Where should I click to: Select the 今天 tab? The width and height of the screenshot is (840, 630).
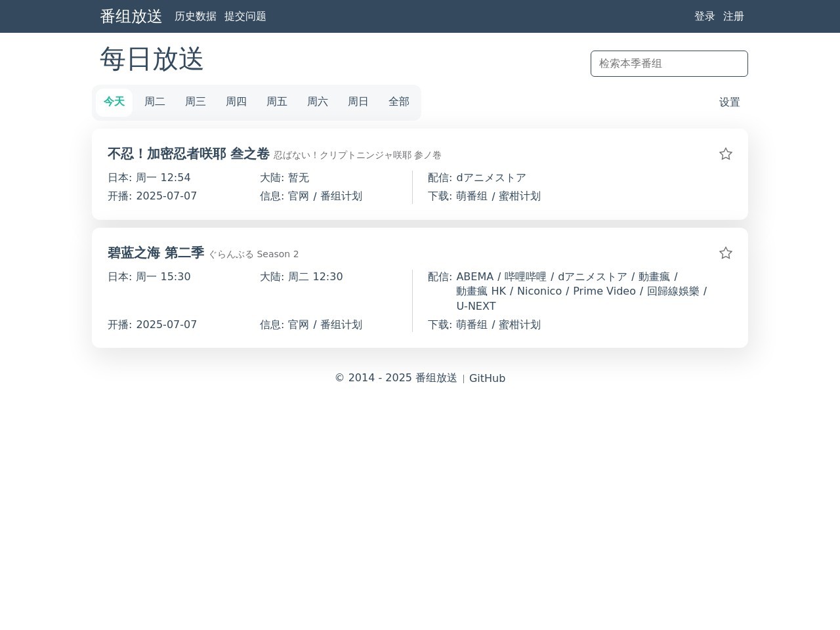(114, 102)
